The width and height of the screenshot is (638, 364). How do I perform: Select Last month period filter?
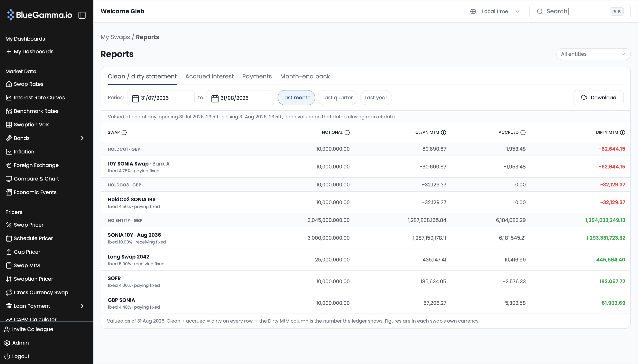click(x=296, y=98)
